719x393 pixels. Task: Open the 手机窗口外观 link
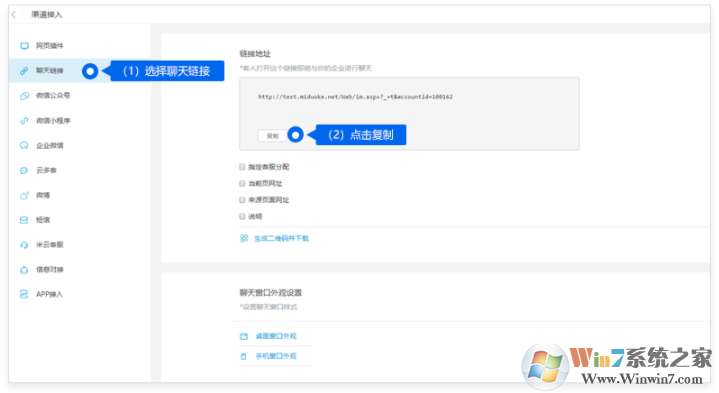[276, 356]
